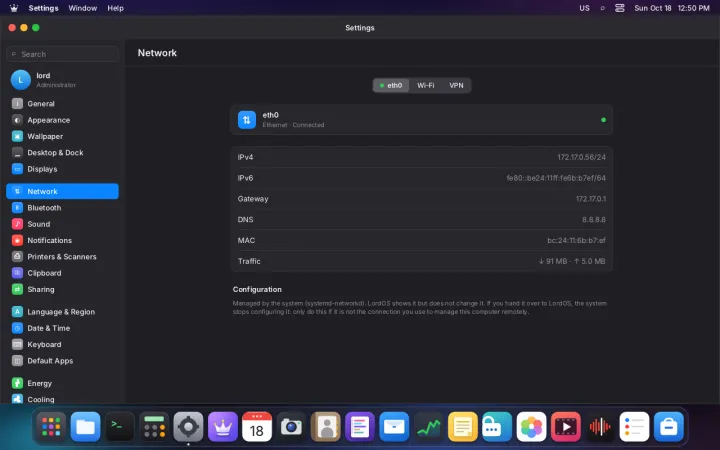Open Mail app from dock
720x450 pixels.
point(394,427)
